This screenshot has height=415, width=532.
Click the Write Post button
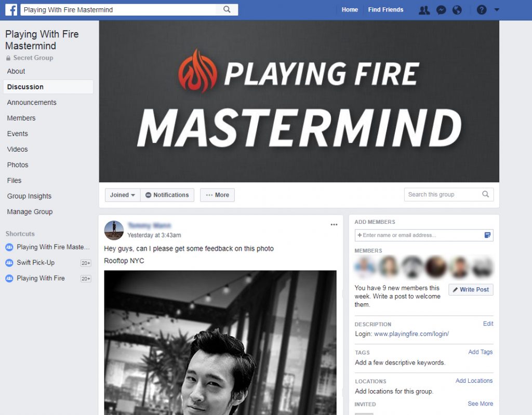coord(471,290)
